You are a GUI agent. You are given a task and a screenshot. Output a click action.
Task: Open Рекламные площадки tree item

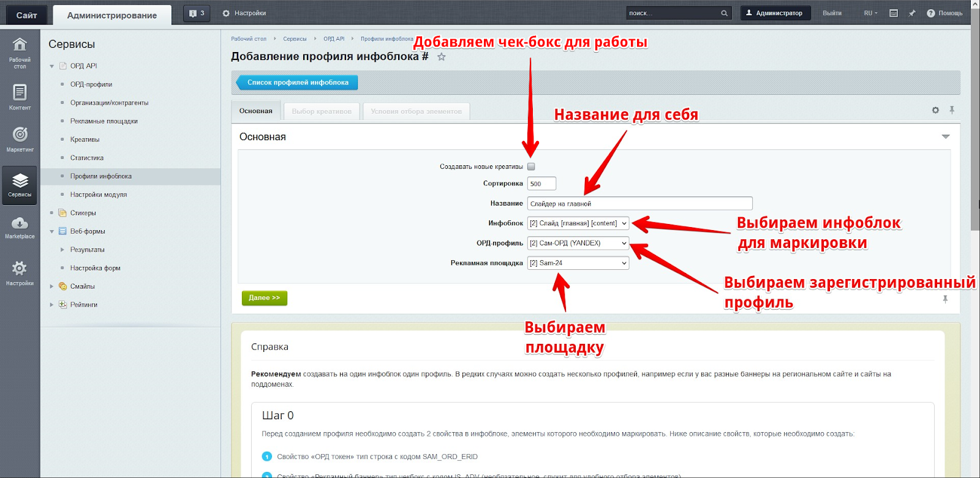104,121
